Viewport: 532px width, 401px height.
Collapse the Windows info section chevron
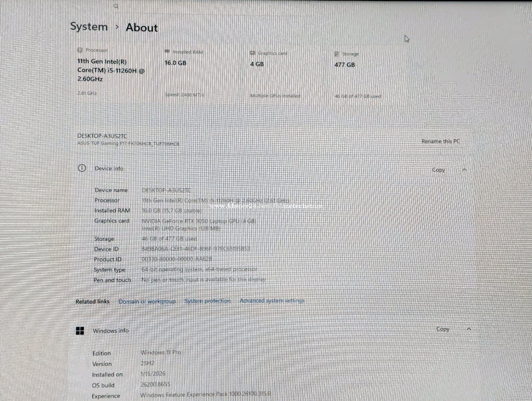(469, 329)
